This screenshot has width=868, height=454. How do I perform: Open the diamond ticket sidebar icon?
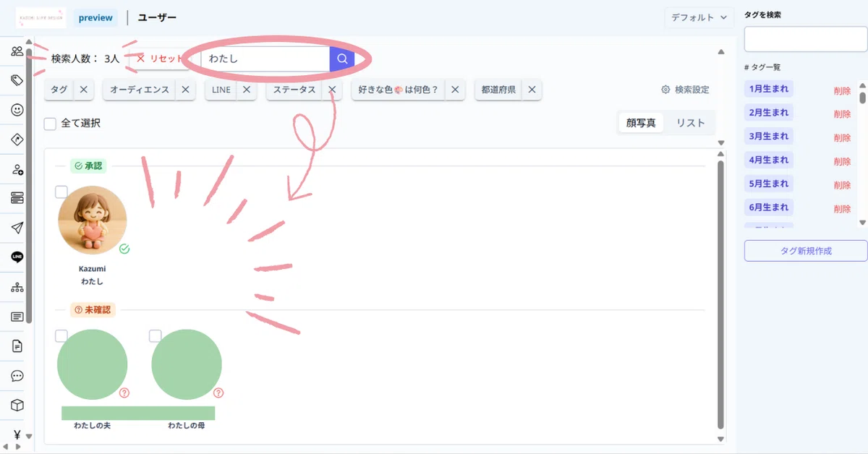[x=17, y=140]
